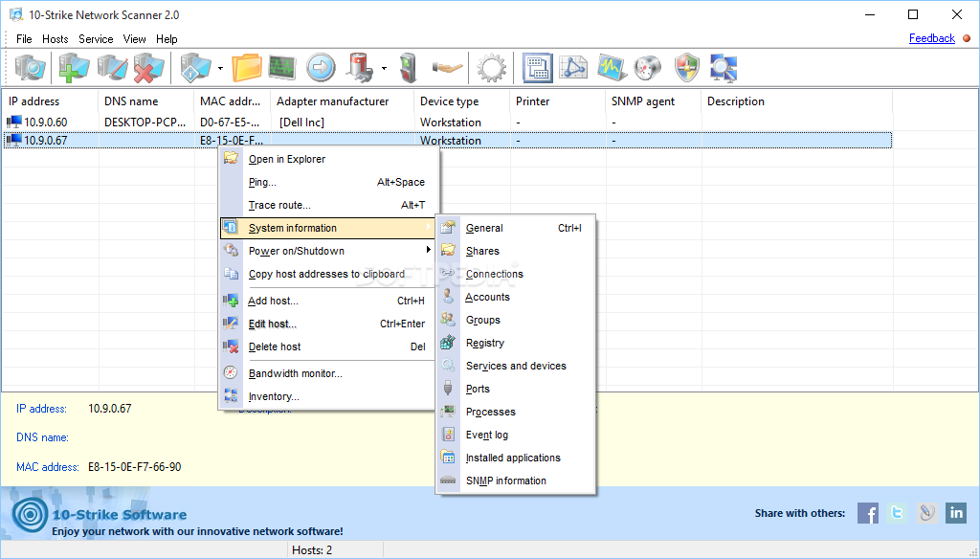
Task: Click the open hand toolbar icon
Action: click(448, 68)
